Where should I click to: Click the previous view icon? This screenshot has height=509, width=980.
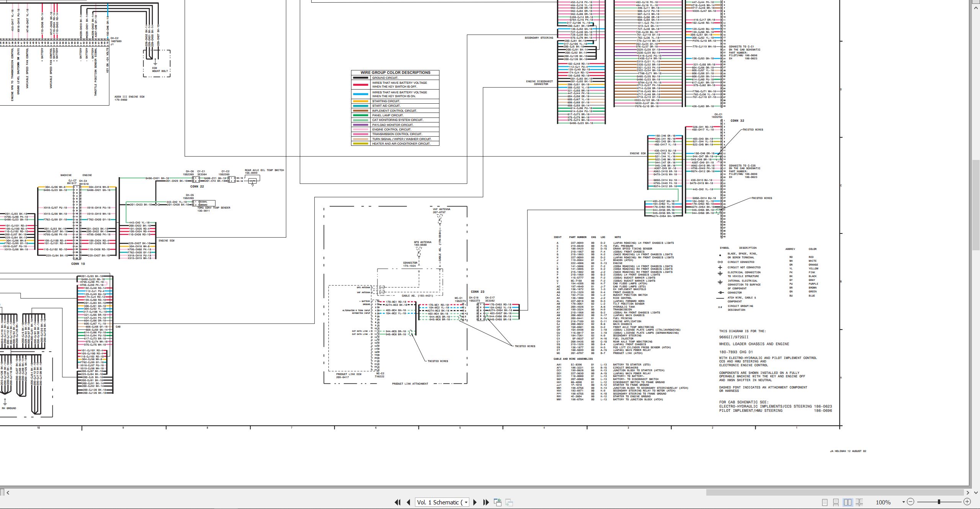point(498,502)
